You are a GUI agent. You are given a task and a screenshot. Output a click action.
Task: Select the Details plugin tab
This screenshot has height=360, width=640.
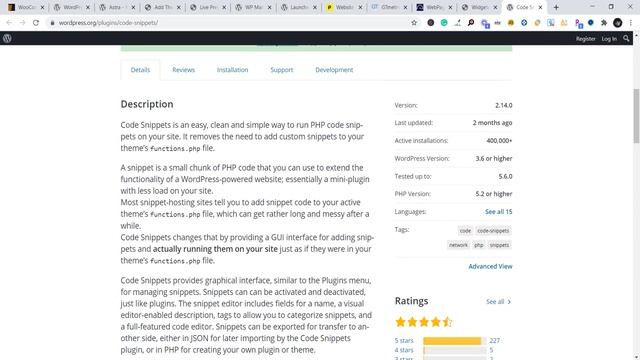[140, 70]
